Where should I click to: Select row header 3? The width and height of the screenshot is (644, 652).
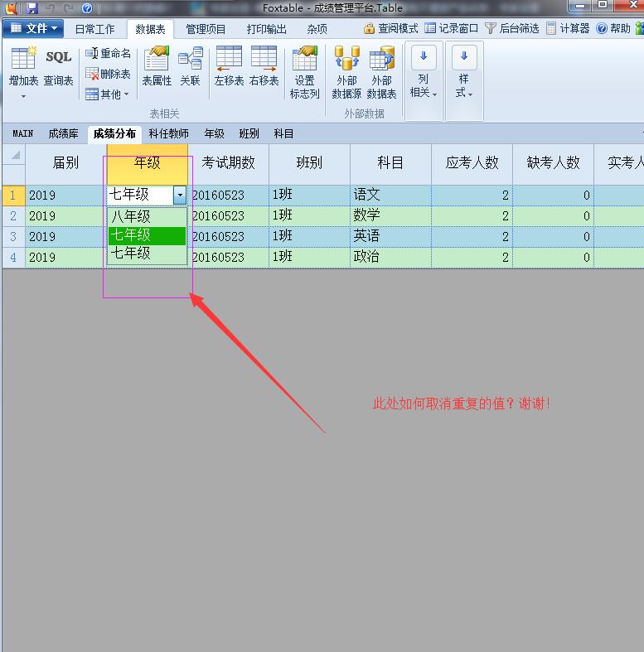14,237
